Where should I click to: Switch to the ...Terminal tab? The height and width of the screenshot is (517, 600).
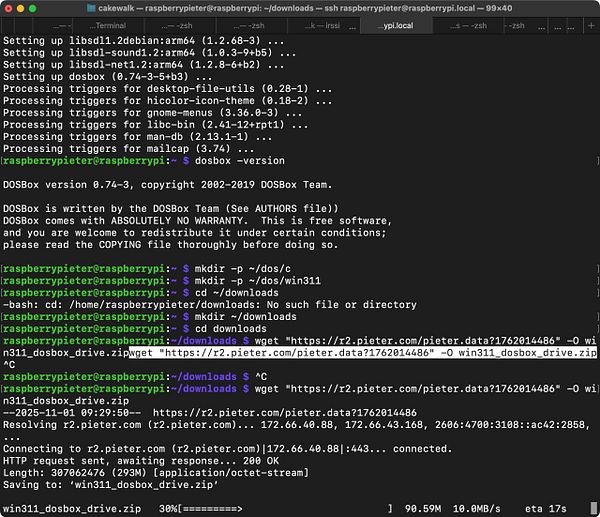coord(108,26)
